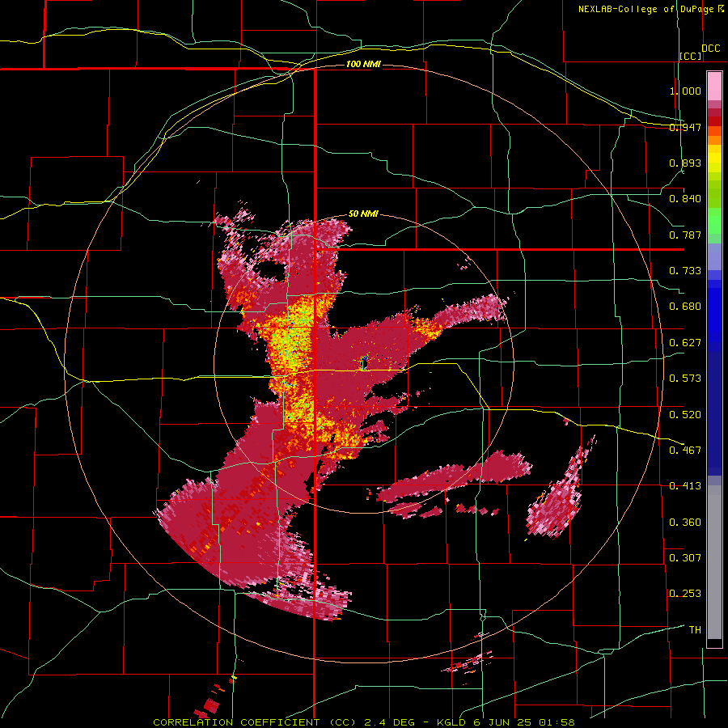Select the 0.360 scale label

click(685, 523)
